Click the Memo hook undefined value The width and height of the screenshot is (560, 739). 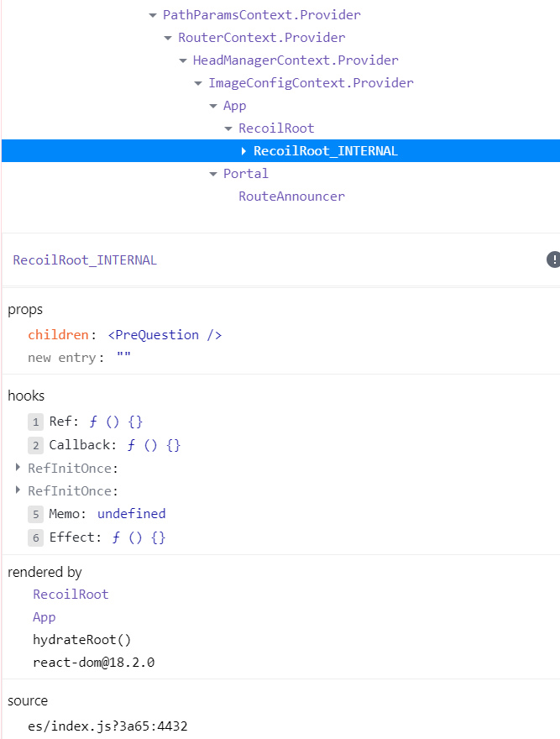[132, 514]
